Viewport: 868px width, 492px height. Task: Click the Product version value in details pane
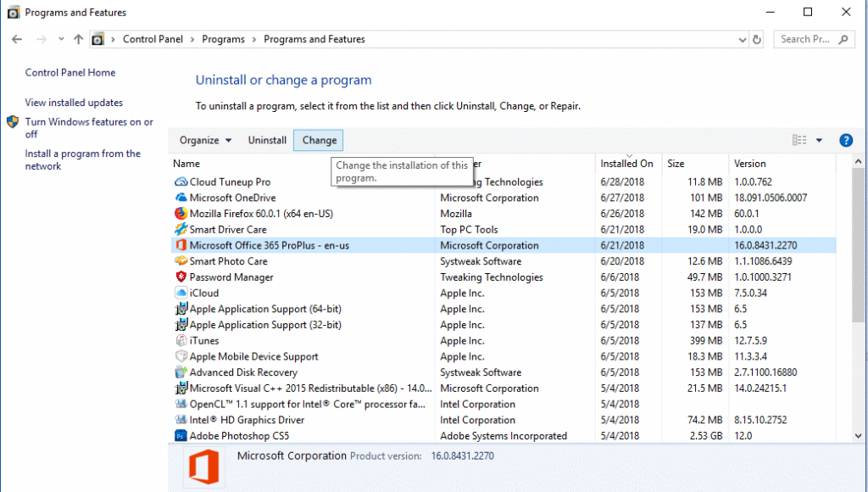point(462,456)
